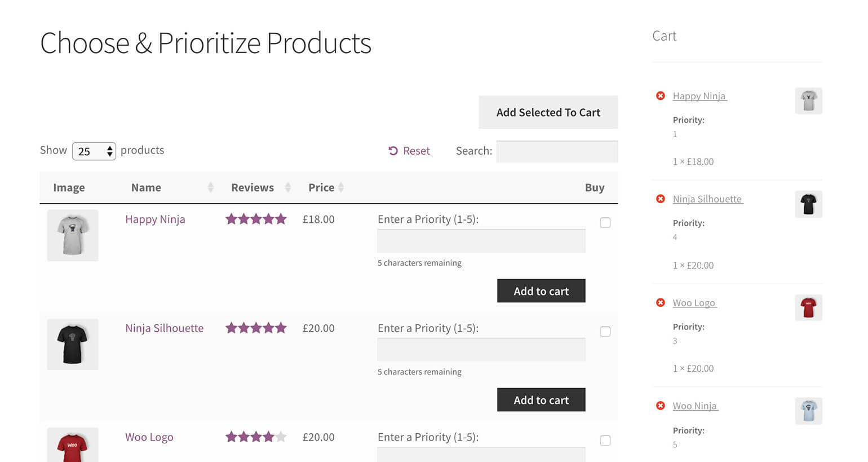Click the red remove icon for Woo Logo
868x462 pixels.
tap(661, 303)
